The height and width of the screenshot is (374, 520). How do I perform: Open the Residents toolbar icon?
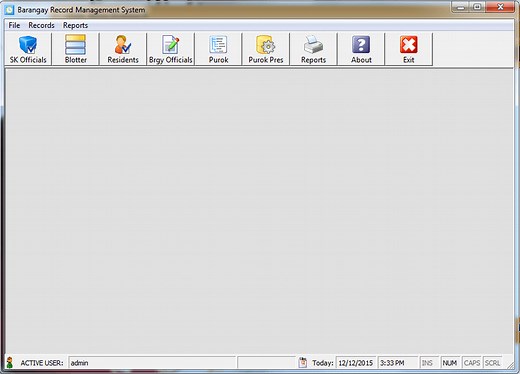coord(123,49)
